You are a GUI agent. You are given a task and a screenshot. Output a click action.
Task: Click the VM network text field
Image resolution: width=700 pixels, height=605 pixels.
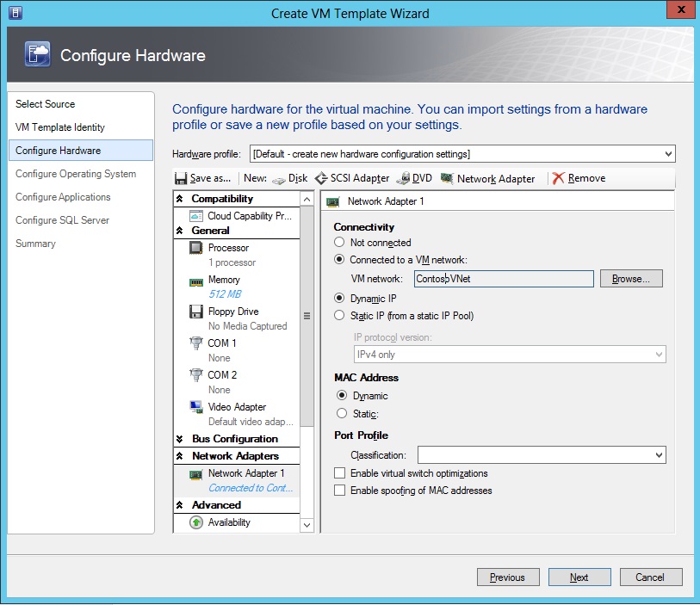(x=503, y=279)
